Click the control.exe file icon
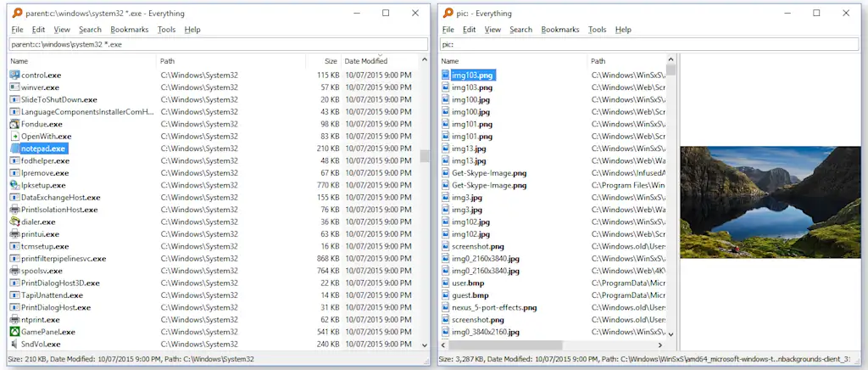The height and width of the screenshot is (370, 868). point(14,76)
